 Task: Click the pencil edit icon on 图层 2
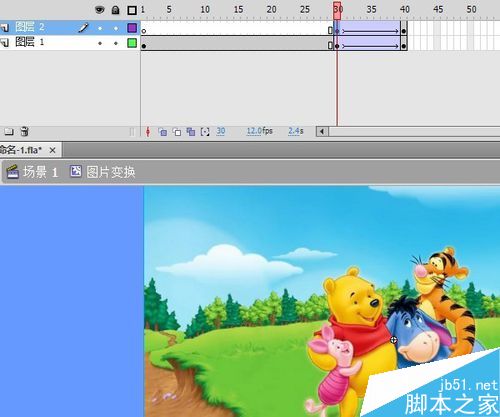pyautogui.click(x=83, y=28)
